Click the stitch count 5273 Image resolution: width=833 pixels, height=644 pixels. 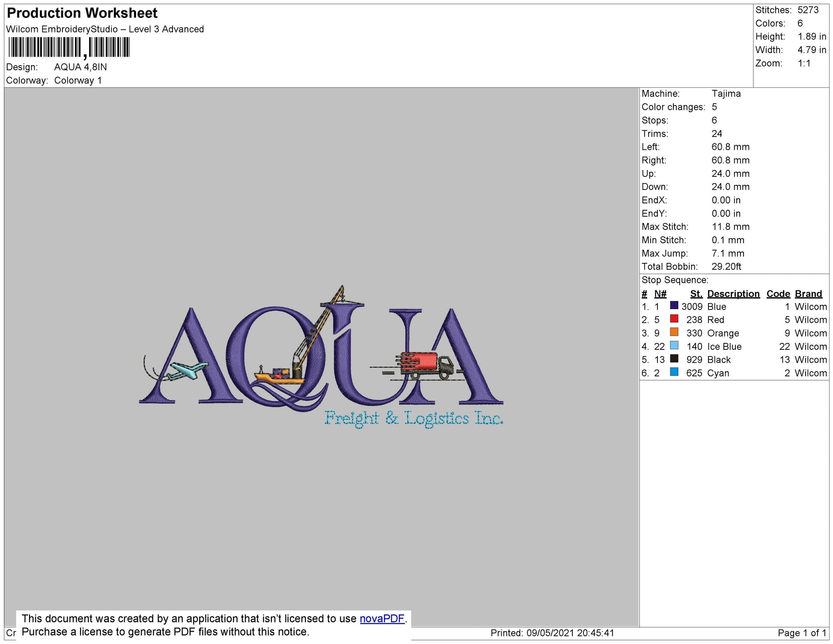[x=808, y=10]
